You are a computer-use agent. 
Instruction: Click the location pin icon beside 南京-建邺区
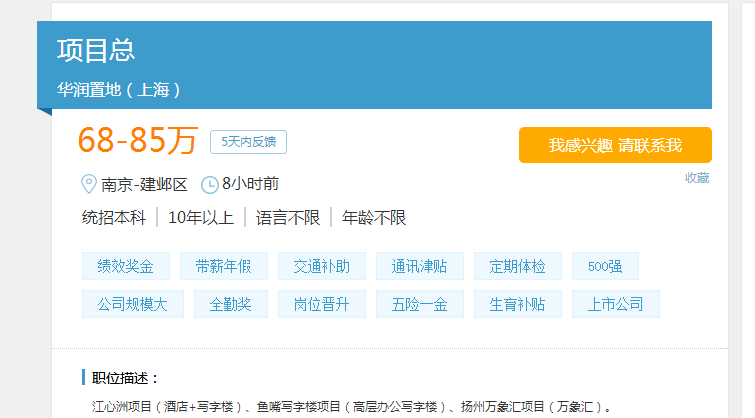(89, 184)
